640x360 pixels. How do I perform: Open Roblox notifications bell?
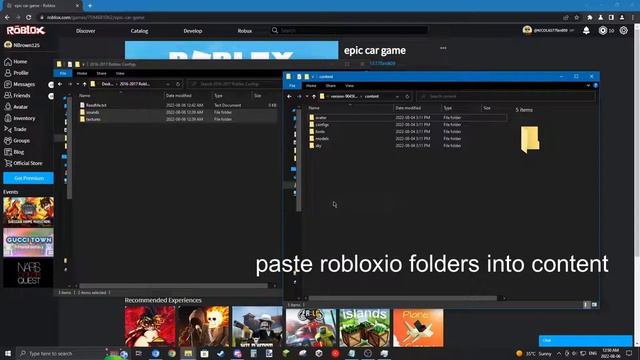[x=586, y=31]
